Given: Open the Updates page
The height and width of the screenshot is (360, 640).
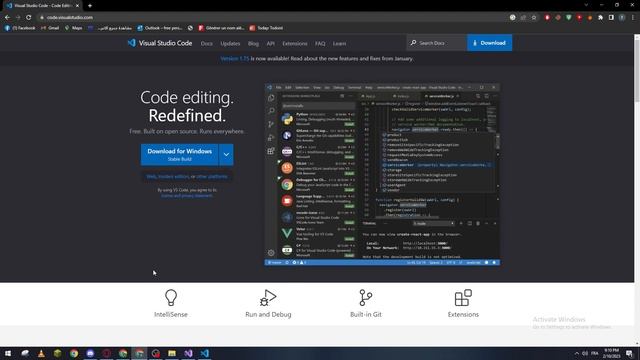Looking at the screenshot, I should [230, 43].
